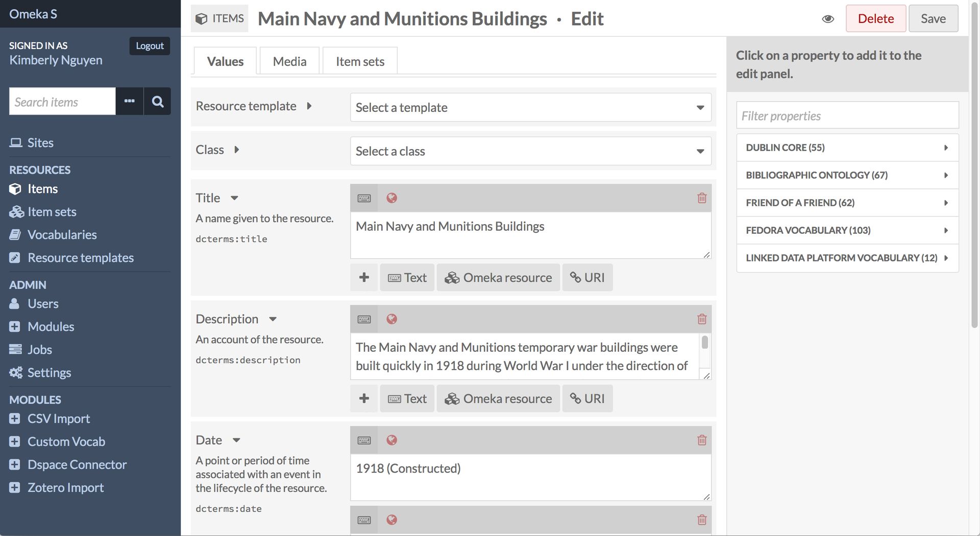Open the Select a template dropdown

(x=530, y=108)
